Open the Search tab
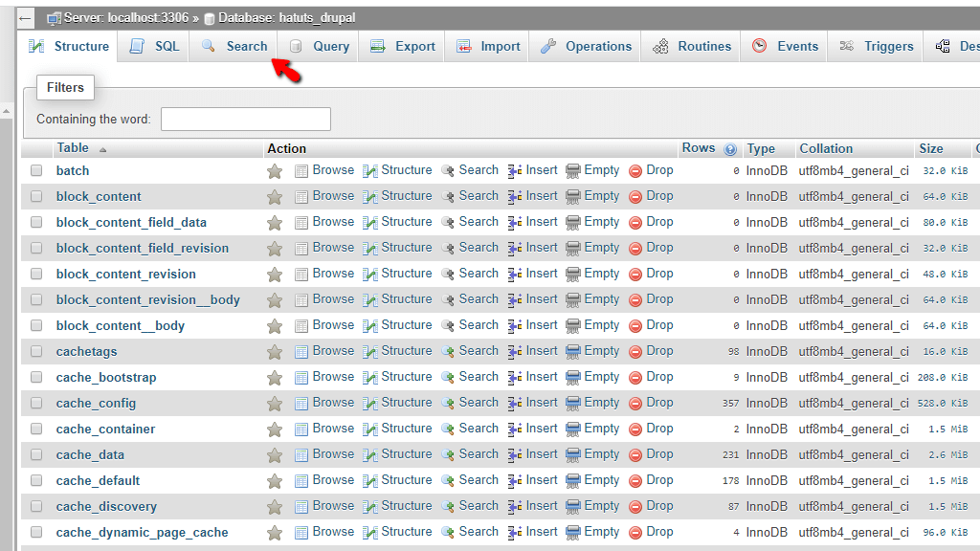Screen dimensions: 980x551 tap(234, 46)
